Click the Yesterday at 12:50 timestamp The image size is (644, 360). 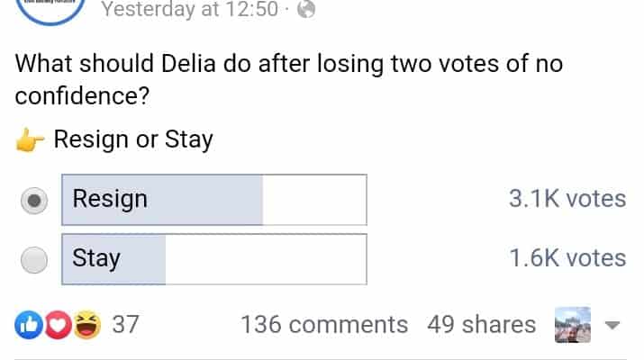point(189,10)
